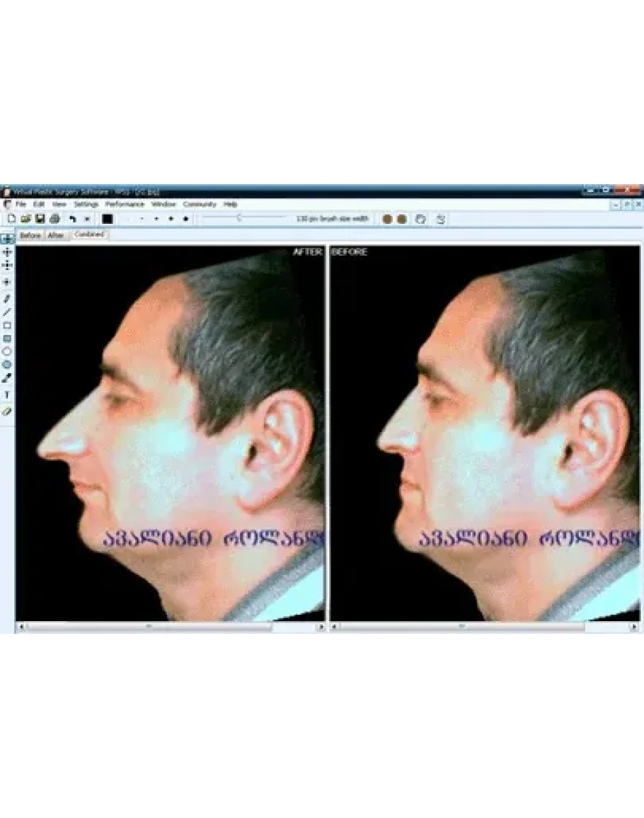The height and width of the screenshot is (818, 644).
Task: Open the Community menu
Action: pos(199,204)
